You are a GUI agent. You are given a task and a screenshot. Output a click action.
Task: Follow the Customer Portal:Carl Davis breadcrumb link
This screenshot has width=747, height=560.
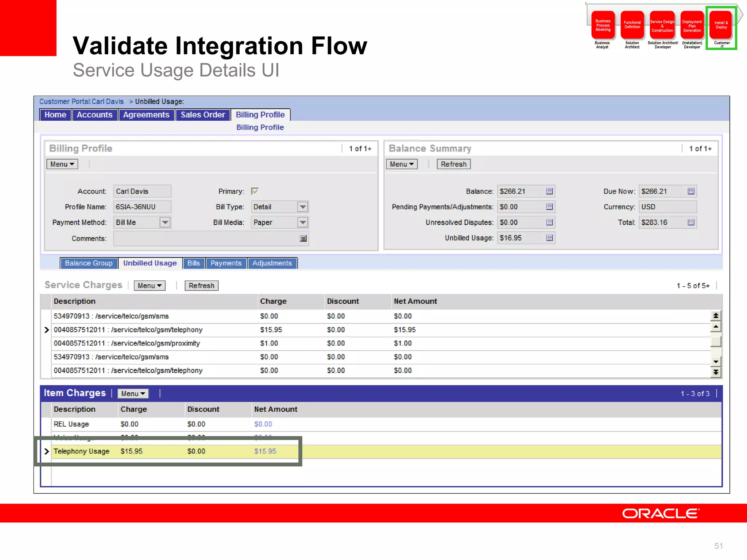coord(82,102)
